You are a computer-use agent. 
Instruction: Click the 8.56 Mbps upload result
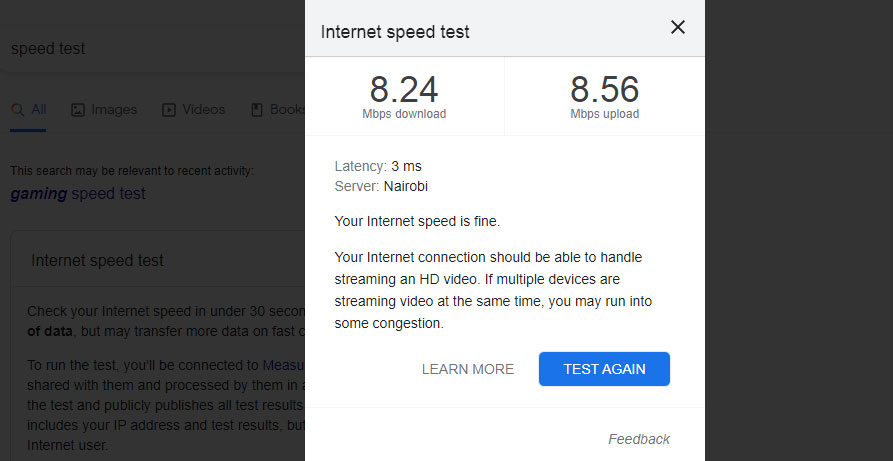604,97
